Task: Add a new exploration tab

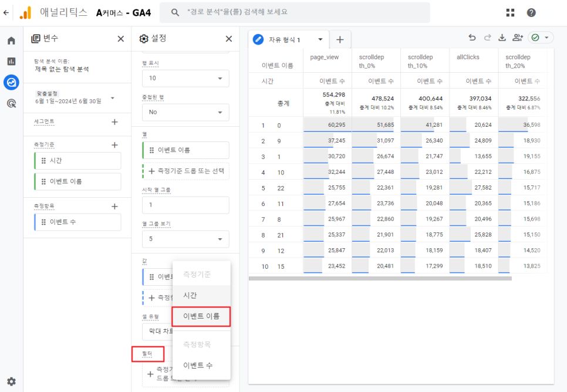Action: click(340, 39)
